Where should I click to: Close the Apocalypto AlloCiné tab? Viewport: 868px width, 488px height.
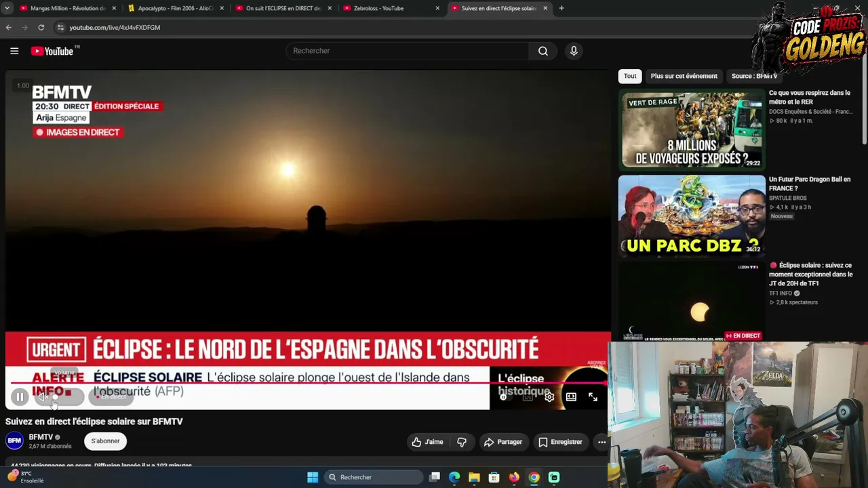tap(222, 8)
